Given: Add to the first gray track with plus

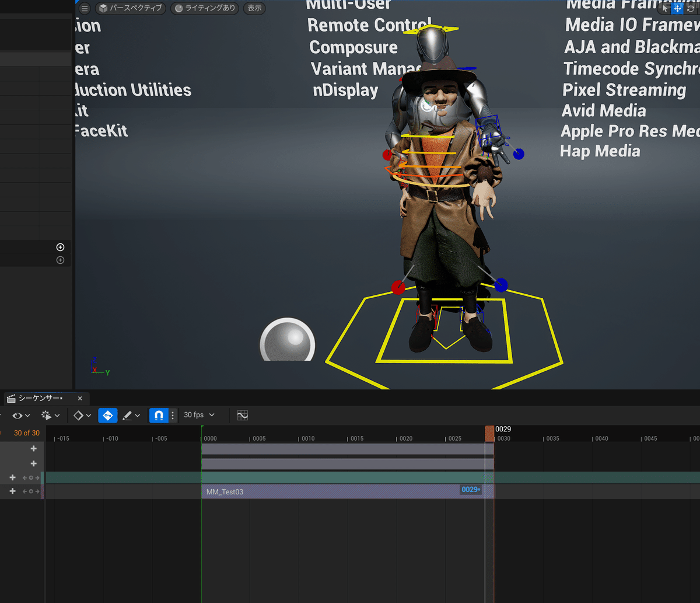Looking at the screenshot, I should (x=34, y=449).
